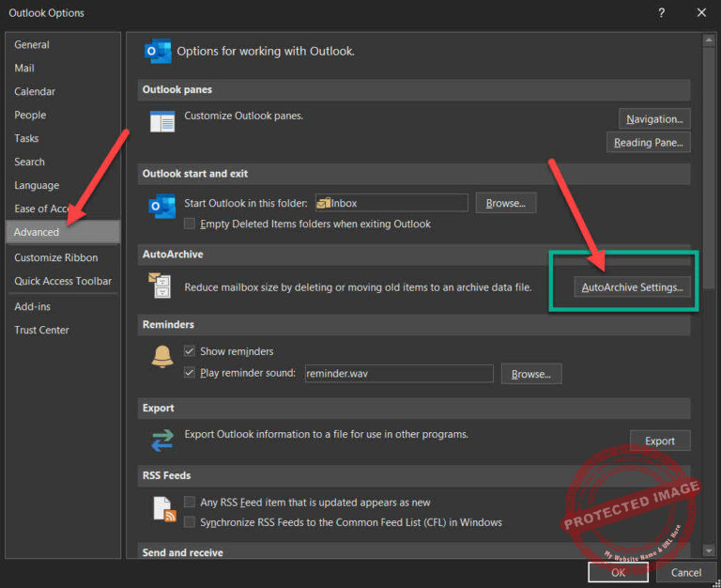Close the Outlook Options dialog

tap(701, 13)
